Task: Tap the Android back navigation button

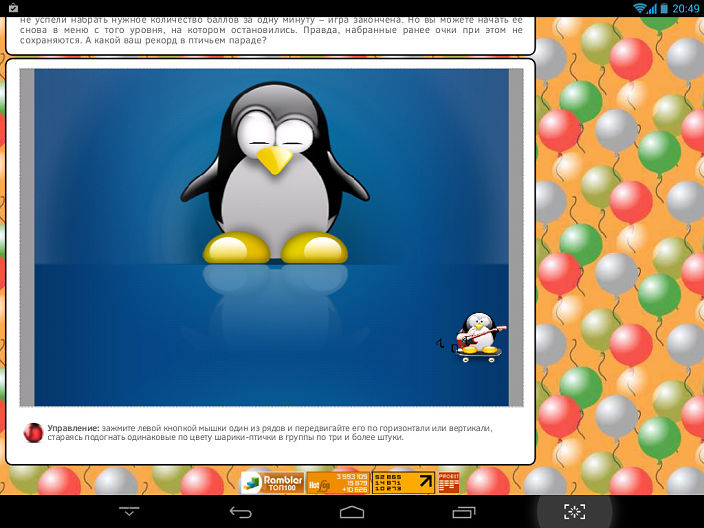Action: pos(241,512)
